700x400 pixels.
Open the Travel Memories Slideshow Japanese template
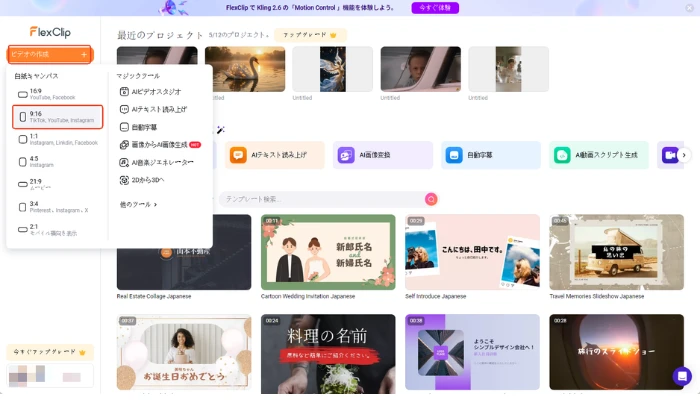pos(617,252)
